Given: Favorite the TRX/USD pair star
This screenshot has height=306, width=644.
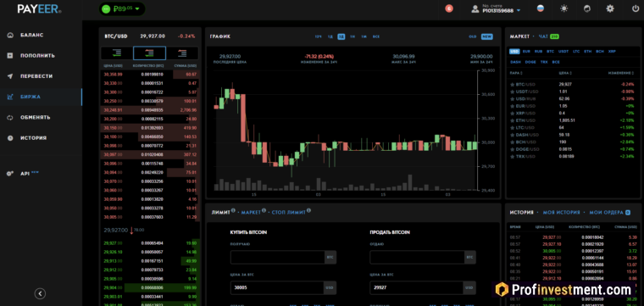Looking at the screenshot, I should [x=512, y=157].
